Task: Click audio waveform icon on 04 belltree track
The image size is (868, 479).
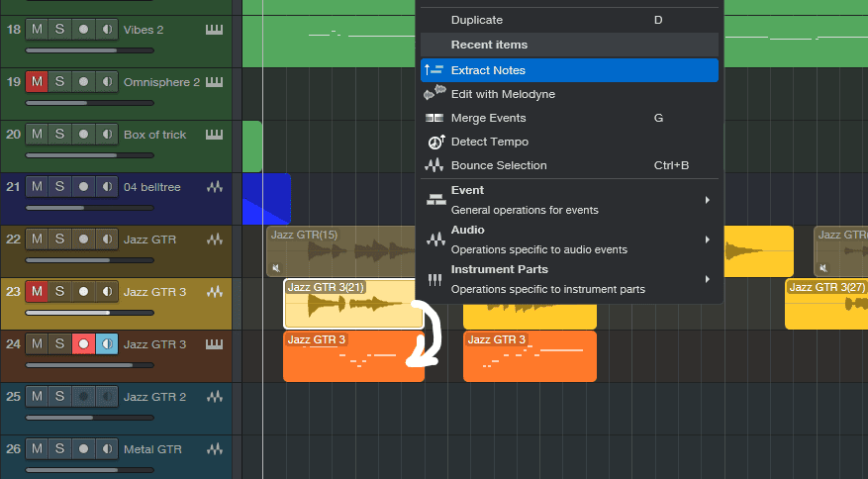Action: pos(214,187)
